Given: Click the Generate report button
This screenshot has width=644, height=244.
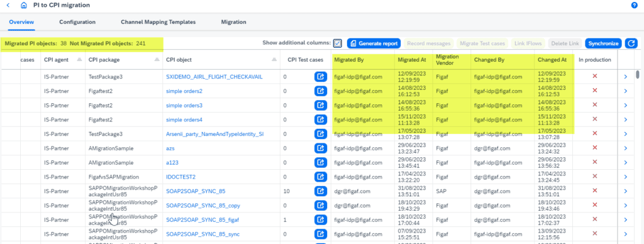Looking at the screenshot, I should pyautogui.click(x=374, y=43).
